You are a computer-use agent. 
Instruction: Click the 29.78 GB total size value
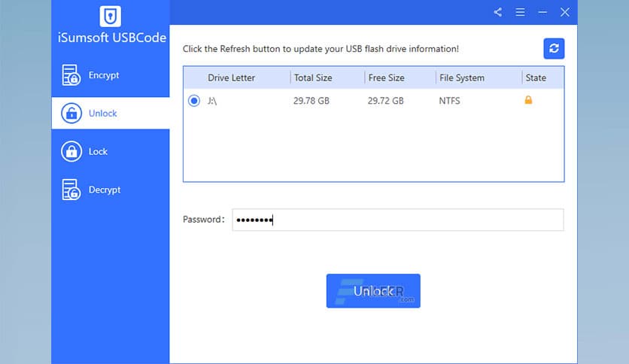tap(311, 101)
